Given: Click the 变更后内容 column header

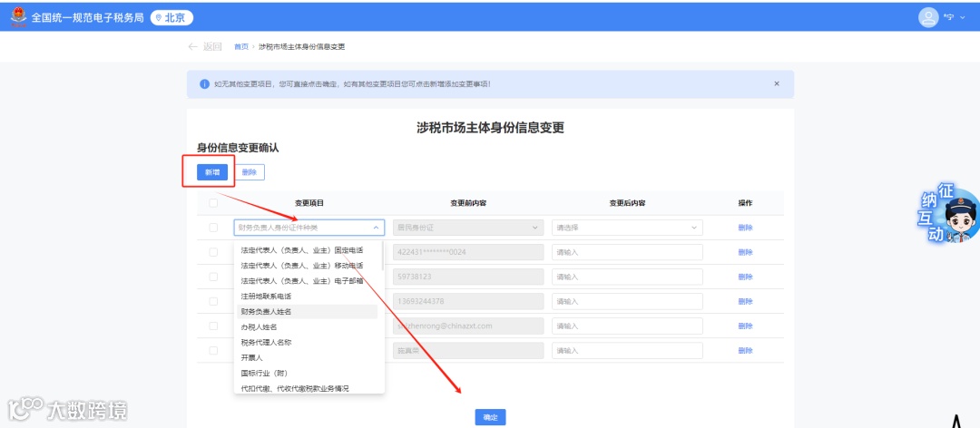Looking at the screenshot, I should [627, 203].
